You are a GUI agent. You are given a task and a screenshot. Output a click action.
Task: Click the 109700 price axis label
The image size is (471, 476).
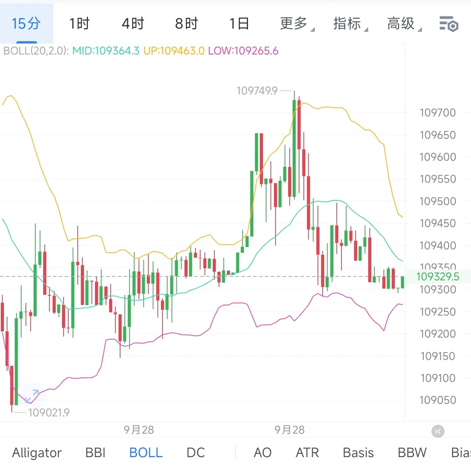[x=438, y=113]
